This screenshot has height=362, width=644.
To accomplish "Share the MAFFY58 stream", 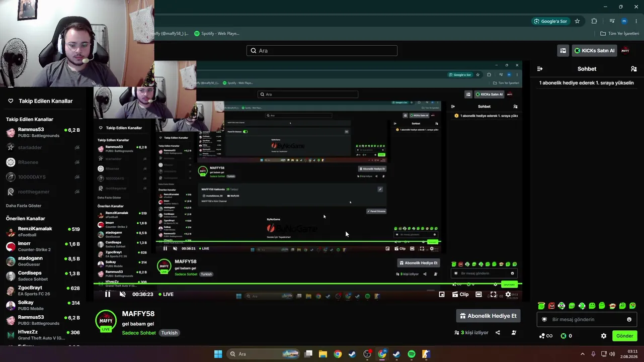I will coord(498,332).
